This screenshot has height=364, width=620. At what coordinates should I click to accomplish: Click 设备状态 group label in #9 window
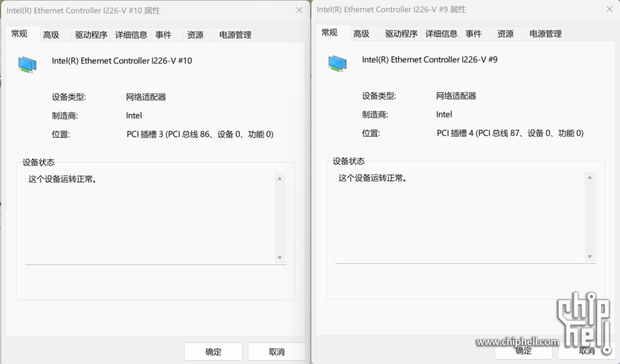pos(348,161)
